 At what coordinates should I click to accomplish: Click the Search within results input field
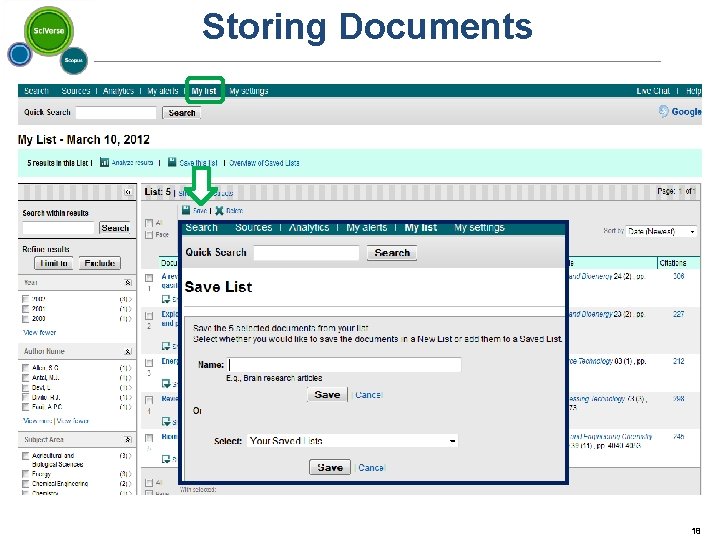pyautogui.click(x=58, y=228)
